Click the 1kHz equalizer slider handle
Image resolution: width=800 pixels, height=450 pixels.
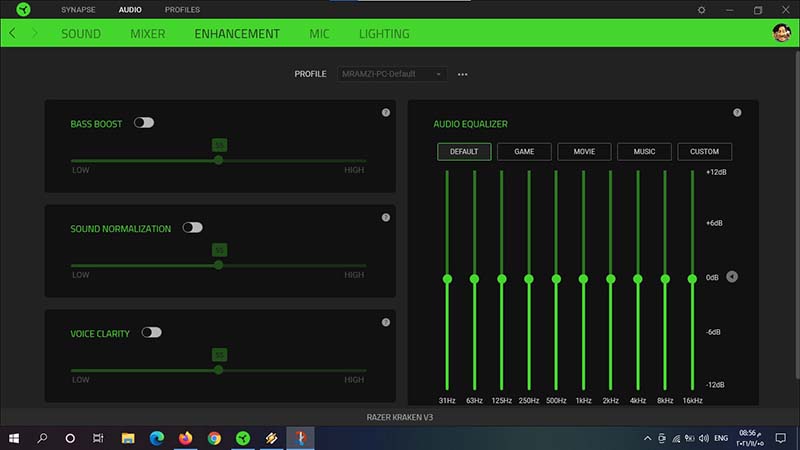coord(583,278)
